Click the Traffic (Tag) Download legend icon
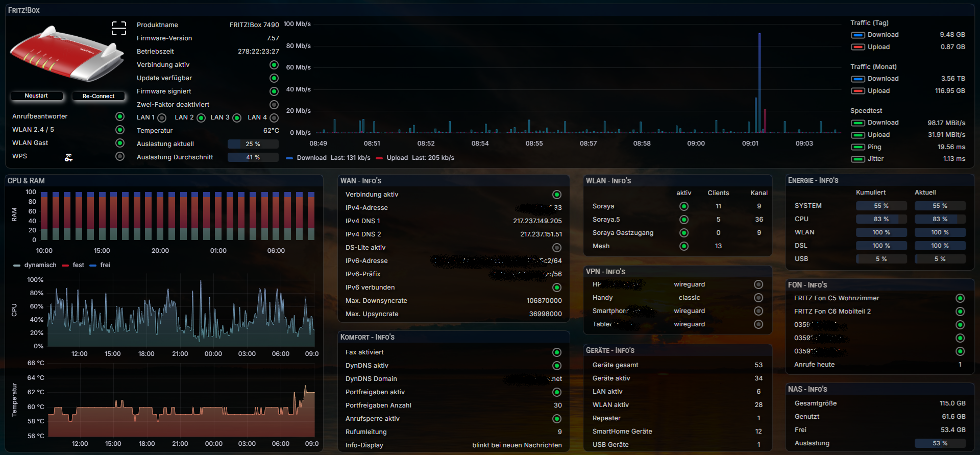This screenshot has height=455, width=980. coord(857,35)
